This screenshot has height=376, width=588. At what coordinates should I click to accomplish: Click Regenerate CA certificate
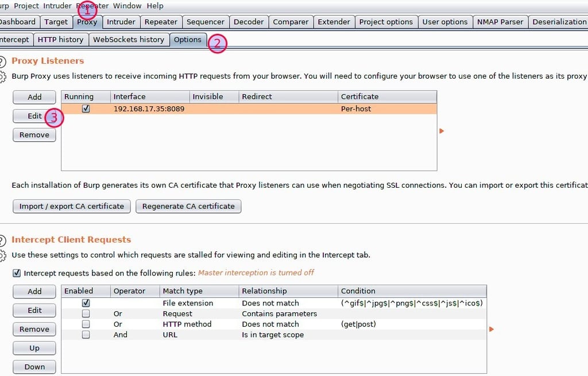point(188,206)
